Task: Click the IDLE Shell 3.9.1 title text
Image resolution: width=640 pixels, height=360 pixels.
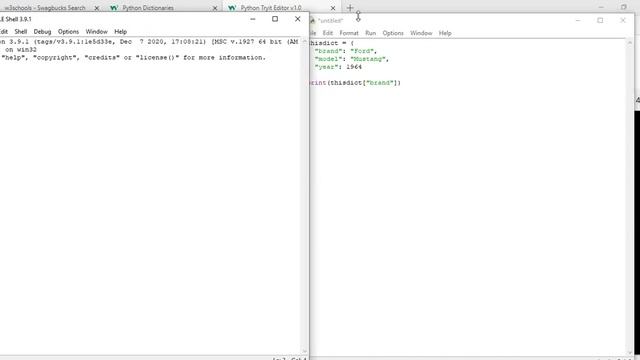Action: (x=16, y=19)
